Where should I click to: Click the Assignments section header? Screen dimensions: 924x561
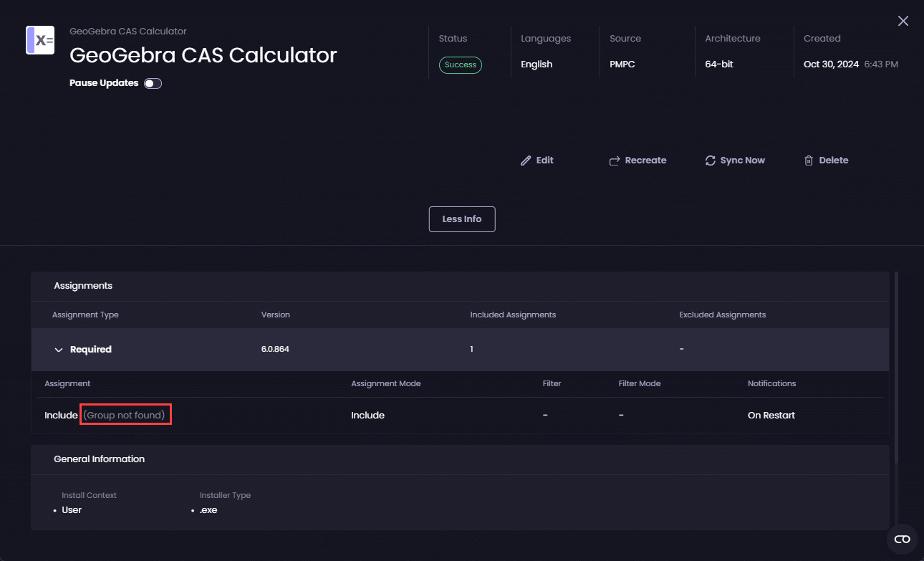click(x=83, y=285)
